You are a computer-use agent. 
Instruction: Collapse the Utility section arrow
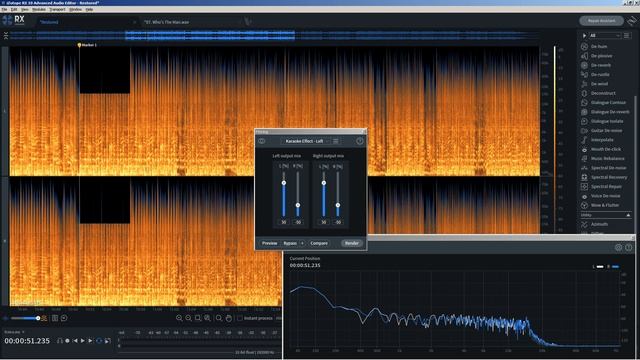pyautogui.click(x=628, y=215)
